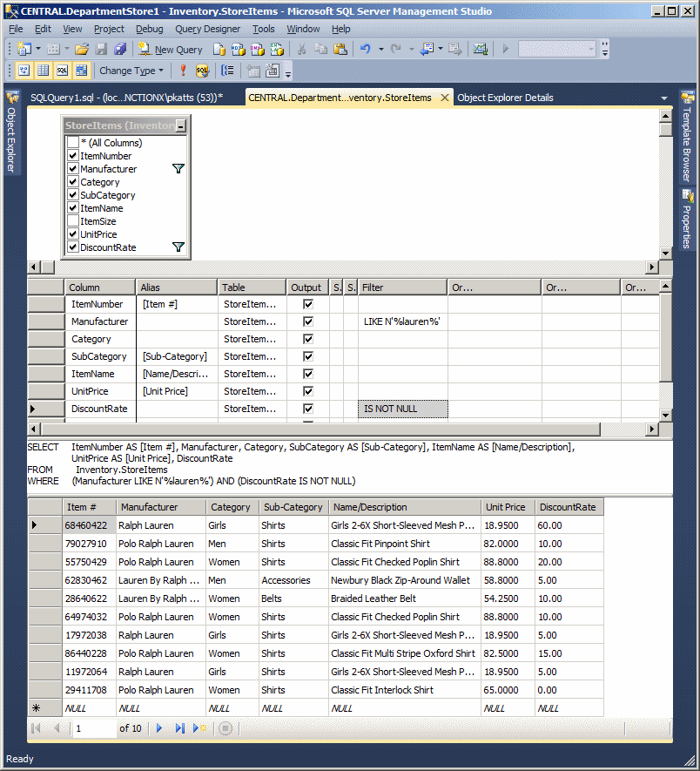Click the Open File folder icon
Image resolution: width=700 pixels, height=771 pixels.
pos(82,49)
